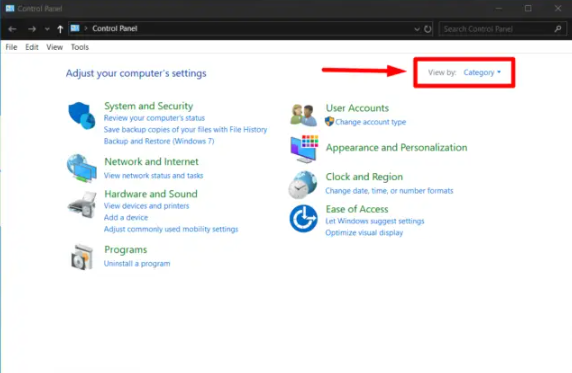Open Appearance and Personalization monitor icon
572x373 pixels.
(x=304, y=149)
